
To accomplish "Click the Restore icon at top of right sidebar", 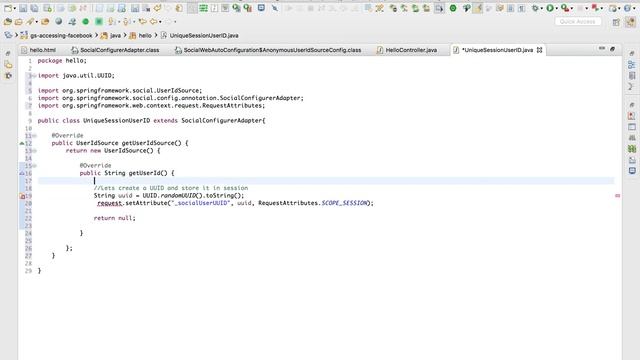I will click(632, 53).
